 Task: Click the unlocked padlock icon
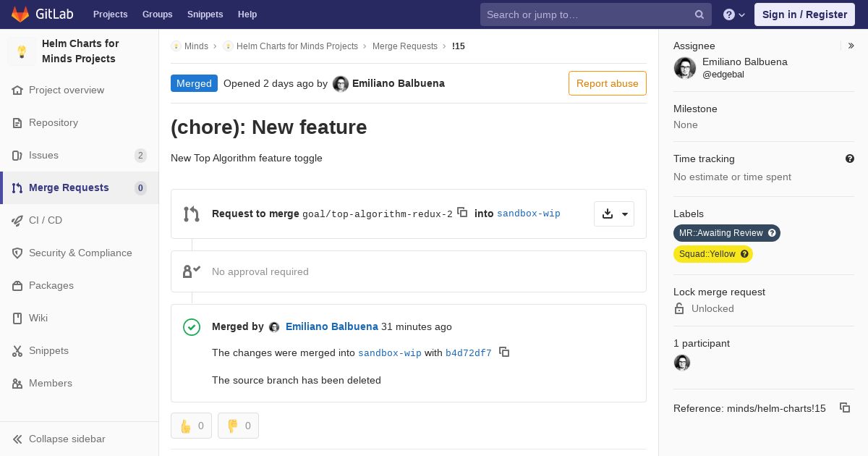coord(679,308)
